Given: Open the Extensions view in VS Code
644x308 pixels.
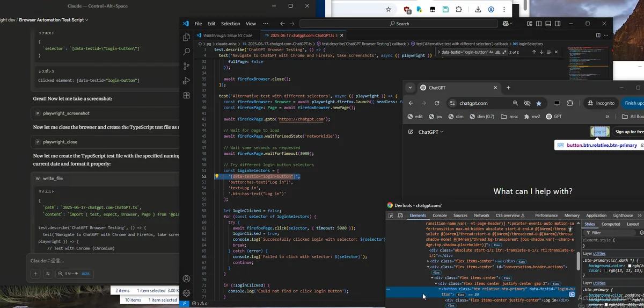Looking at the screenshot, I should pos(186,95).
